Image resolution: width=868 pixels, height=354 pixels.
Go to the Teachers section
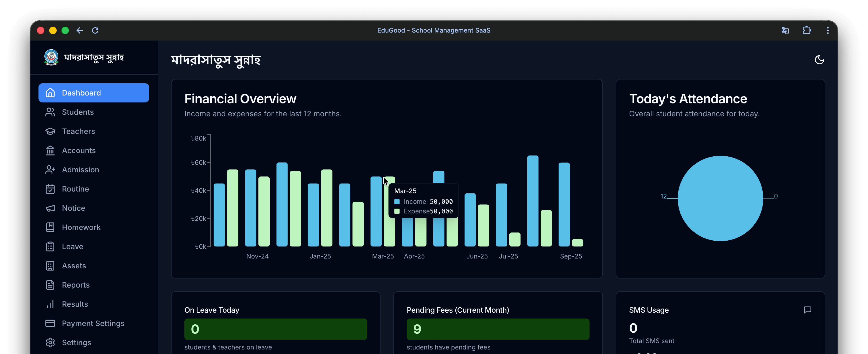(78, 131)
